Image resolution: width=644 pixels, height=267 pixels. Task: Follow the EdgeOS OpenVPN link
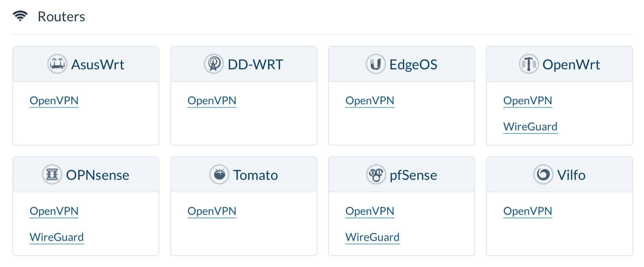pyautogui.click(x=370, y=101)
